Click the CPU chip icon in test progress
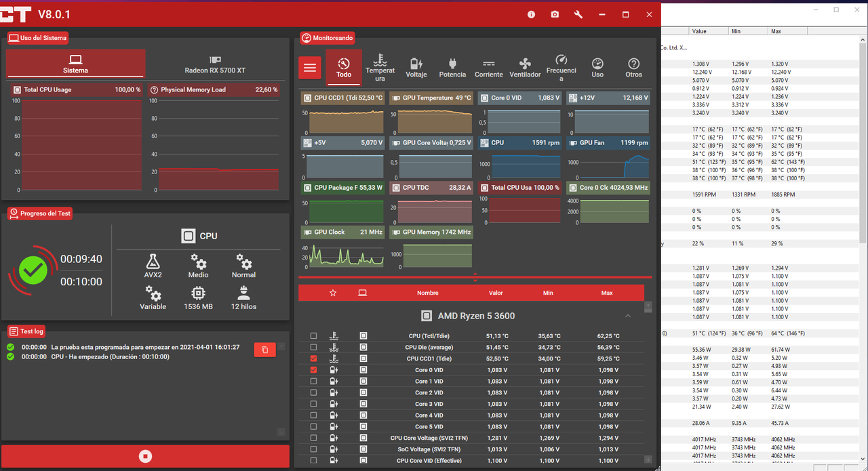868x471 pixels. [189, 236]
